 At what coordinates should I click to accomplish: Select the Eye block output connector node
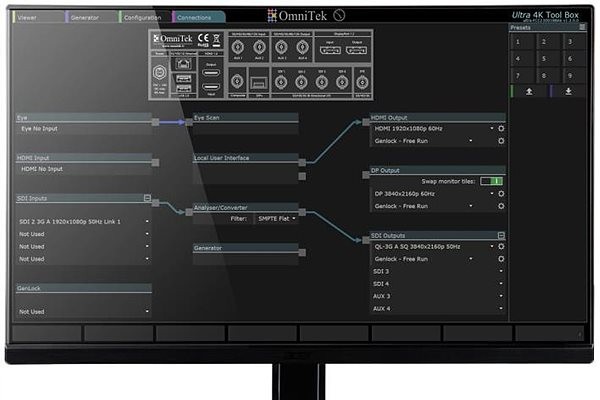click(155, 122)
